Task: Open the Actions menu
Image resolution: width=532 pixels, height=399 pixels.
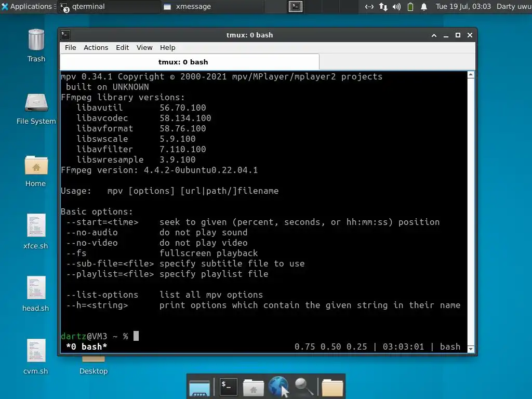Action: pos(96,47)
